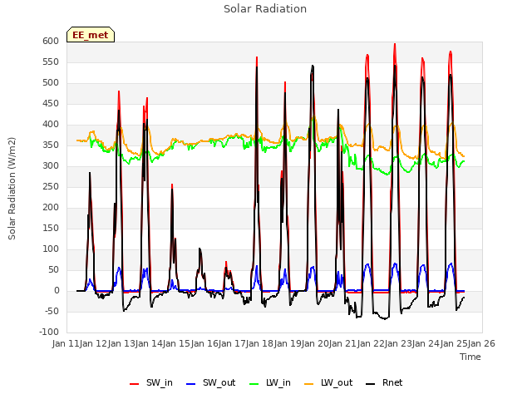Click the highest red SW_in peak near Jan 23
The width and height of the screenshot is (532, 399).
click(x=395, y=44)
